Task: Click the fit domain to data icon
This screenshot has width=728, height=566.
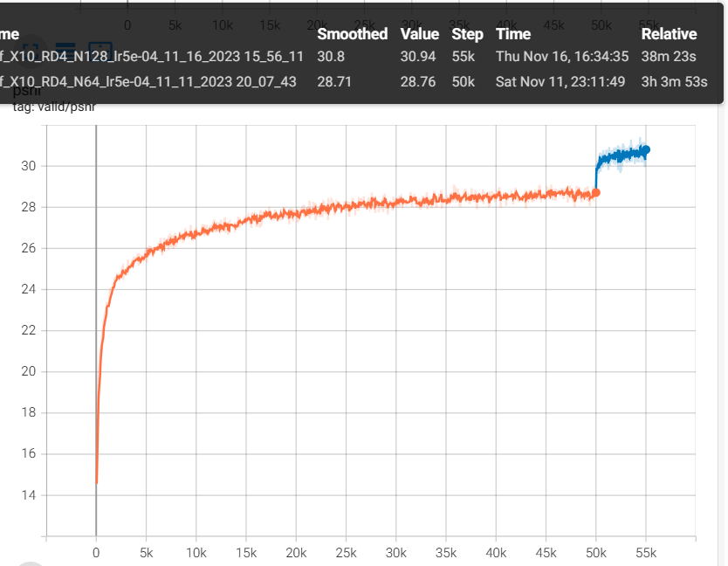Action: 100,51
